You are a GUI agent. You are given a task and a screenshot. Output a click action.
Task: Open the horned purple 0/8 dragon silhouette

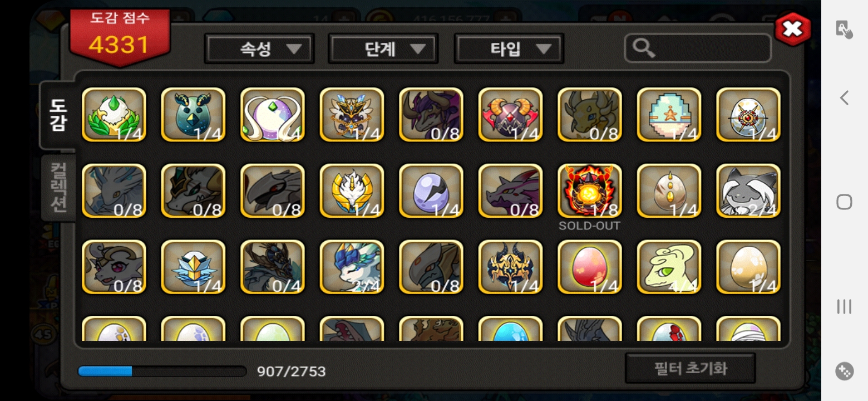pos(431,114)
